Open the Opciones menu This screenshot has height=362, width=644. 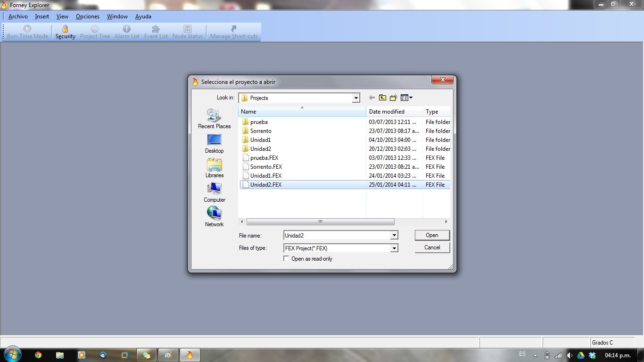pyautogui.click(x=88, y=16)
